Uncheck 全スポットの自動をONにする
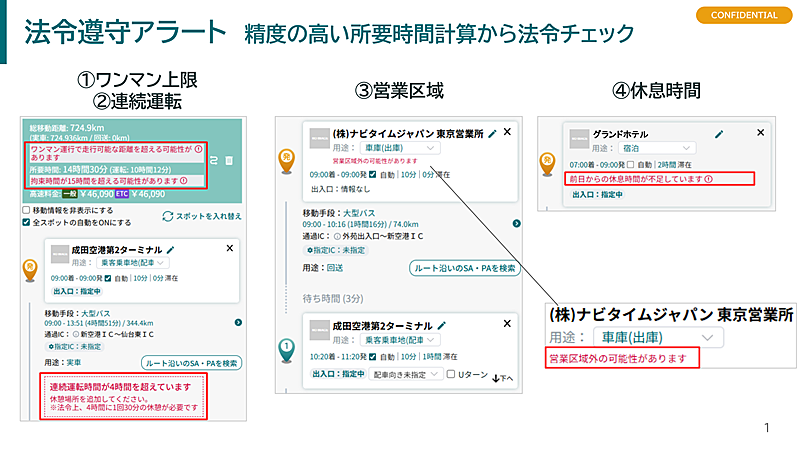Viewport: 800px width, 450px height. 27,222
